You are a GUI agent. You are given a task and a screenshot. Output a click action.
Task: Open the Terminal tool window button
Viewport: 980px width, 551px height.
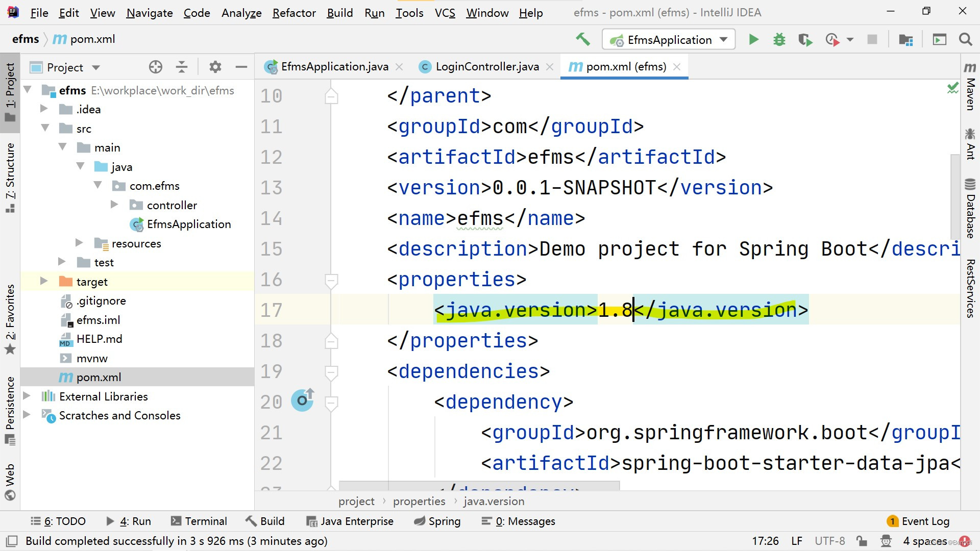pyautogui.click(x=199, y=521)
